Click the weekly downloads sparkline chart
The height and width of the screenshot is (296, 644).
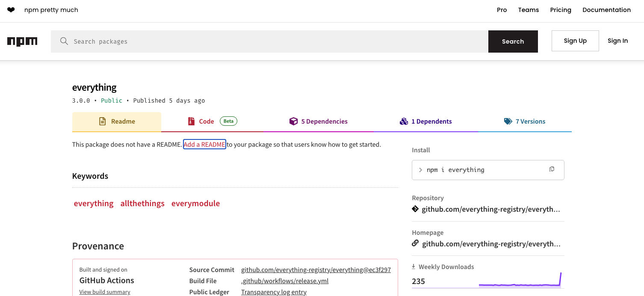click(x=520, y=281)
